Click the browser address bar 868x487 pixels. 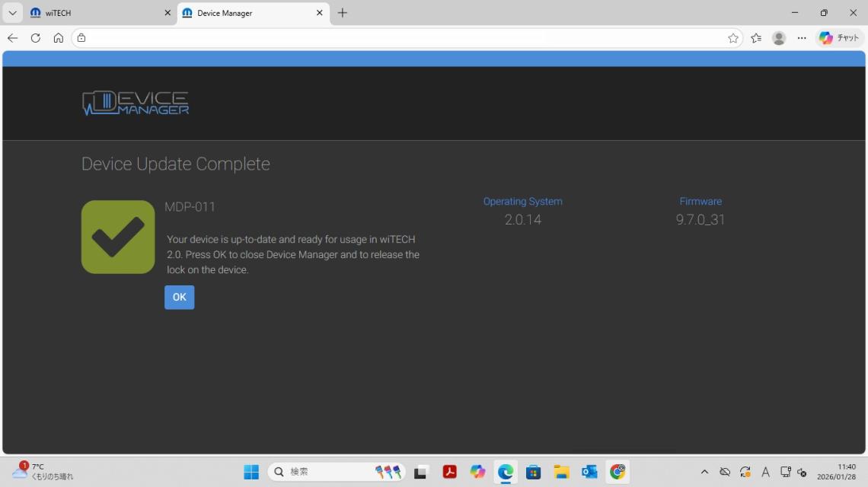[404, 38]
